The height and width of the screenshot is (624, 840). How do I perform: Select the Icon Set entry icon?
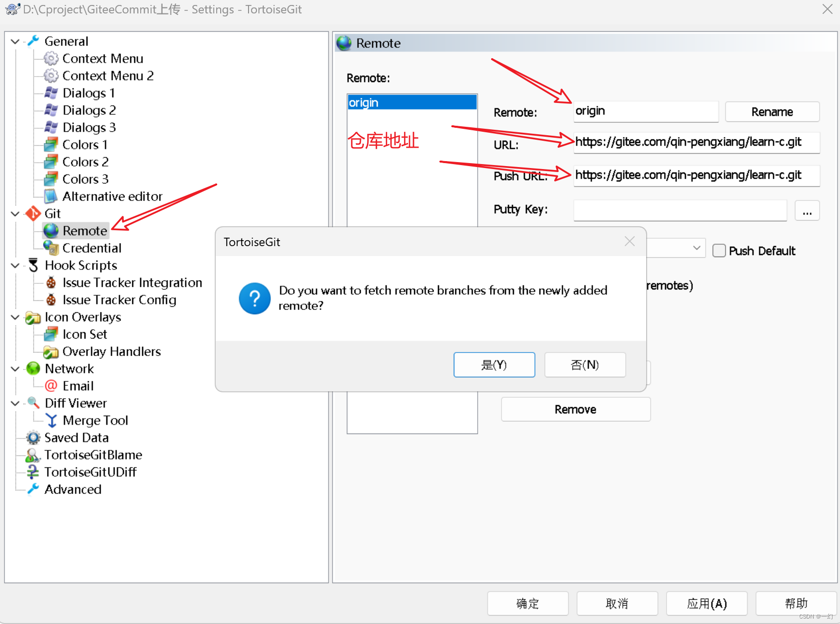51,334
